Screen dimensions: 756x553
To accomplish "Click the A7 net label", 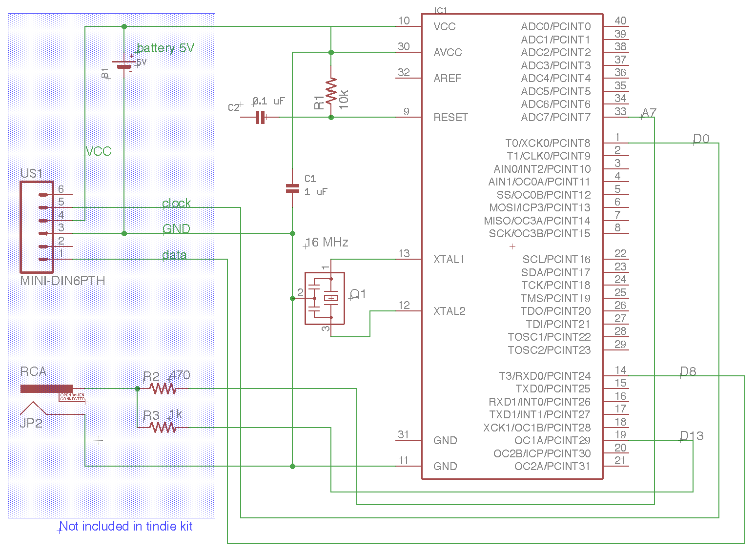I will (x=649, y=113).
